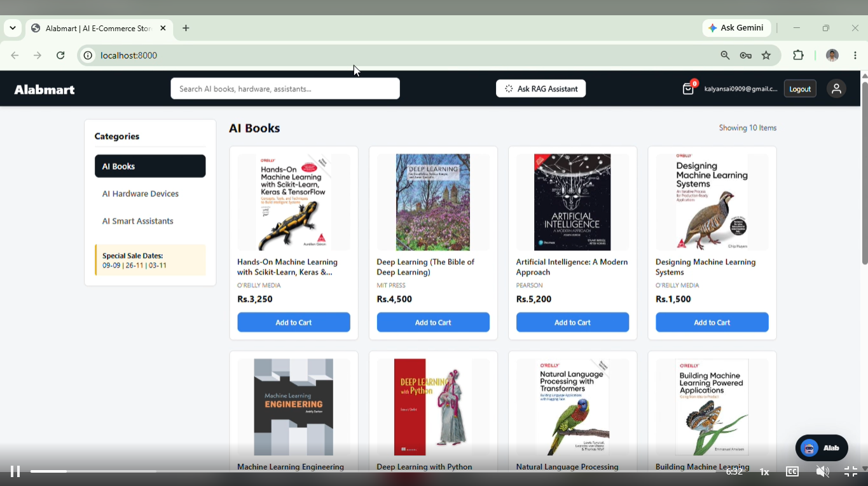Image resolution: width=868 pixels, height=486 pixels.
Task: Focus the Search AI books input field
Action: coord(285,89)
